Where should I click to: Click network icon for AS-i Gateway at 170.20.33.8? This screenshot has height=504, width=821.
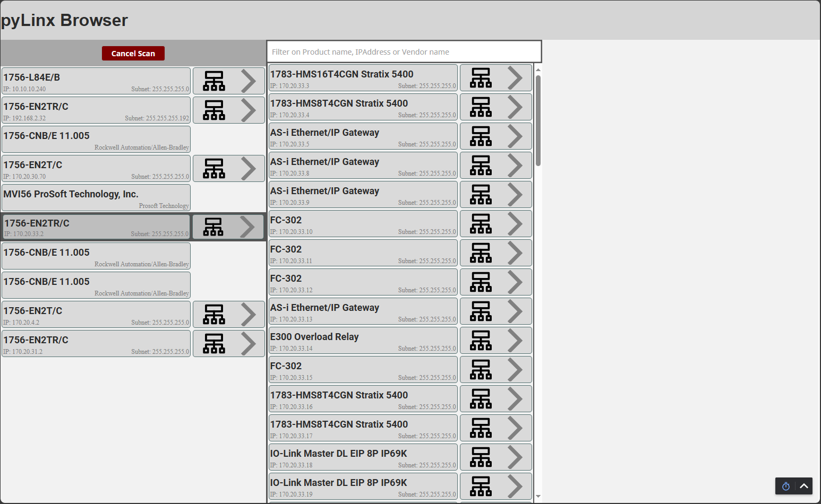pyautogui.click(x=481, y=166)
